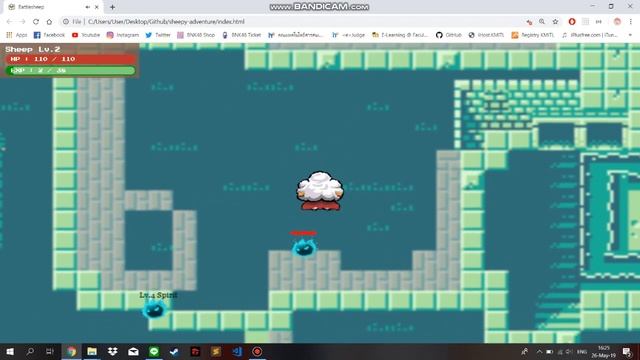This screenshot has height=360, width=640.
Task: Open the Registry KMITL bookmark
Action: tap(533, 35)
